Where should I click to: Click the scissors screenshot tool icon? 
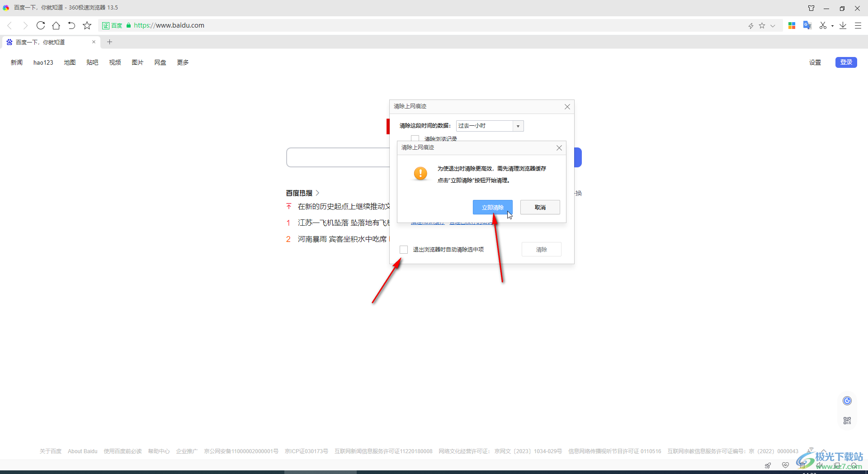click(823, 25)
